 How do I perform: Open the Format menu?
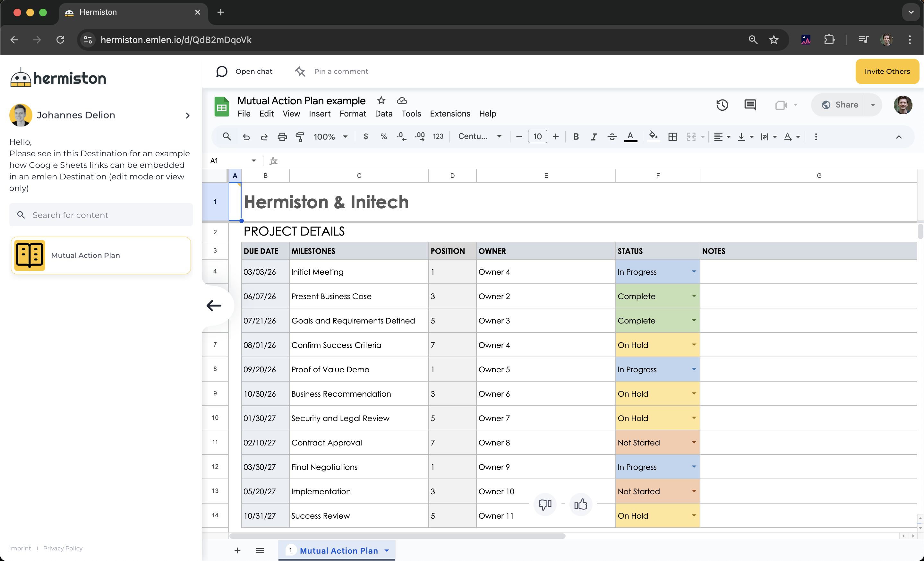[x=353, y=114]
